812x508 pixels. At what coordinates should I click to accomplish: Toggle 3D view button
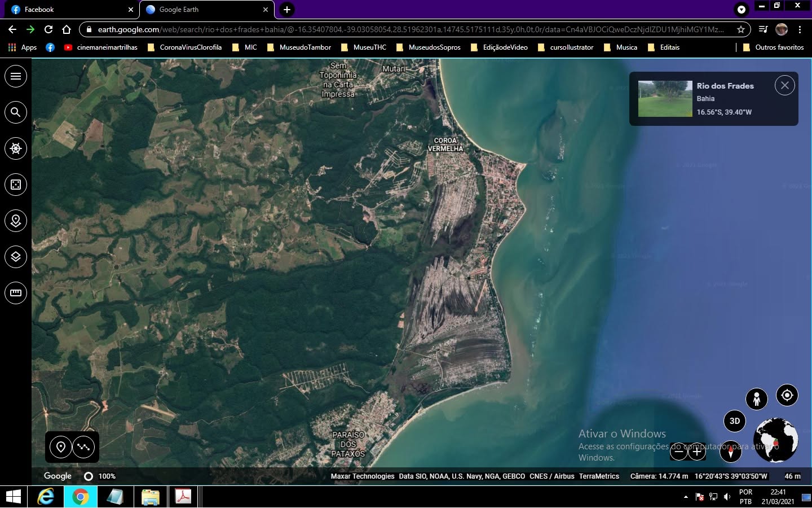tap(735, 421)
